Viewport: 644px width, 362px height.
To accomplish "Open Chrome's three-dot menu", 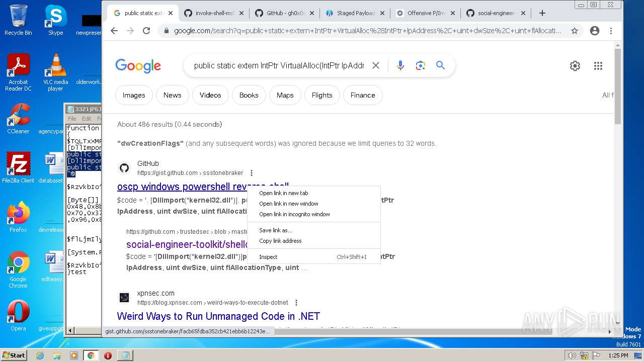I will pyautogui.click(x=611, y=31).
